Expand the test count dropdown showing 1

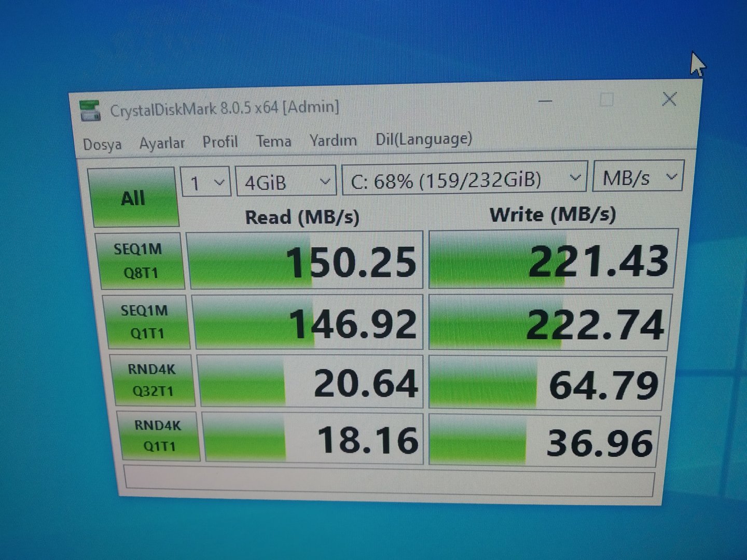(x=205, y=182)
